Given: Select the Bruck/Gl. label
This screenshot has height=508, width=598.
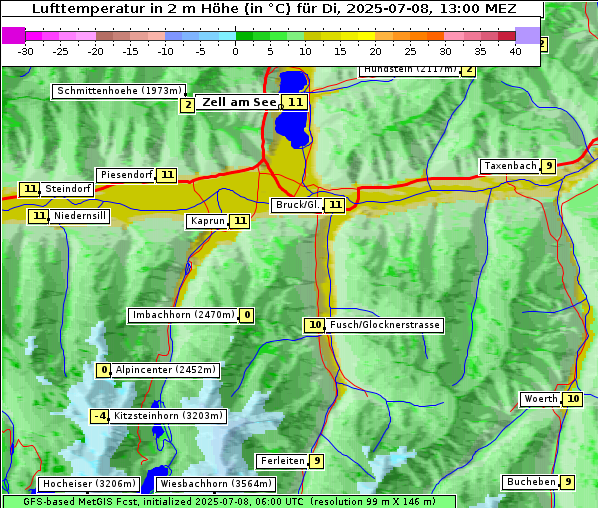Looking at the screenshot, I should [x=297, y=205].
